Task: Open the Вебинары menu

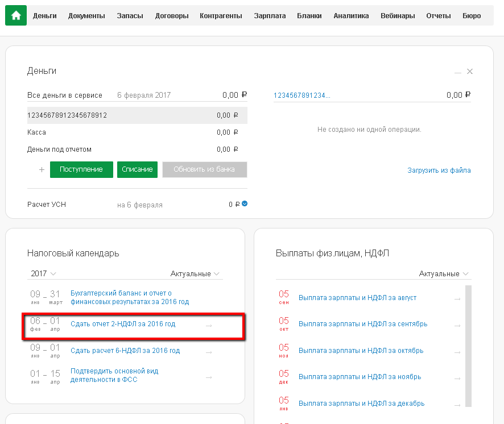Action: pyautogui.click(x=398, y=16)
